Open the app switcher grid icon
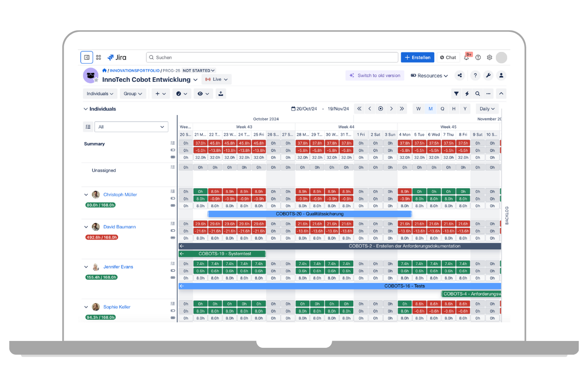 (98, 57)
